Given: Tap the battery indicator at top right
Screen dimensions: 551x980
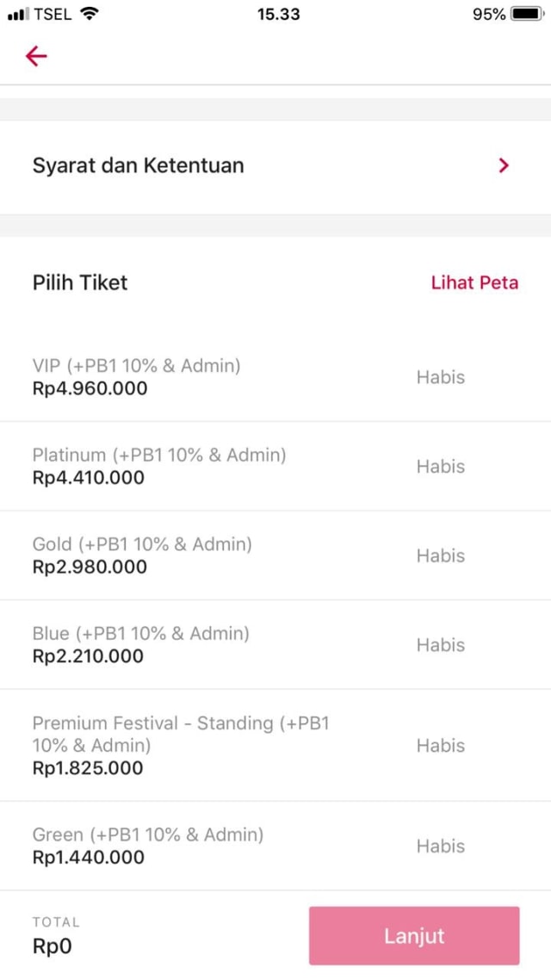Looking at the screenshot, I should click(526, 14).
